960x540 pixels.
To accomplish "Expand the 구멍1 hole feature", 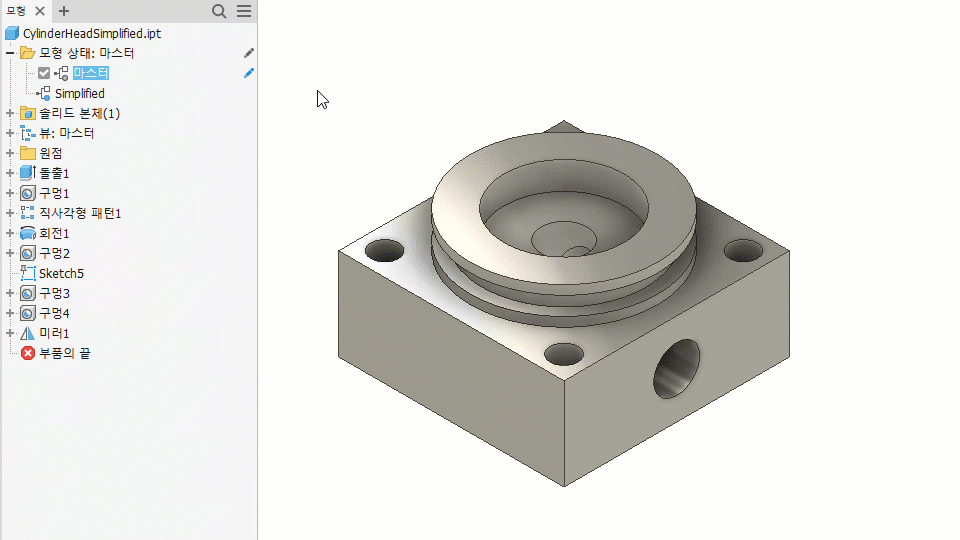I will [x=10, y=193].
